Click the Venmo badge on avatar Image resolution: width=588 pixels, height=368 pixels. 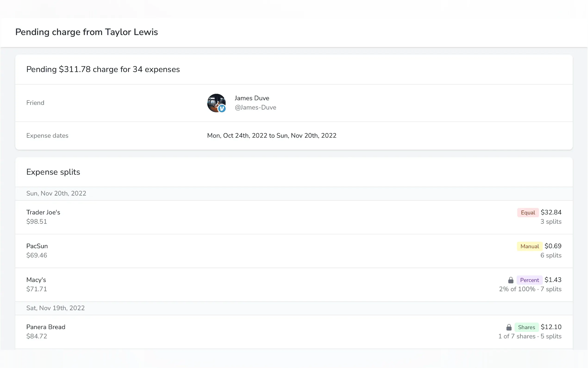click(x=222, y=108)
